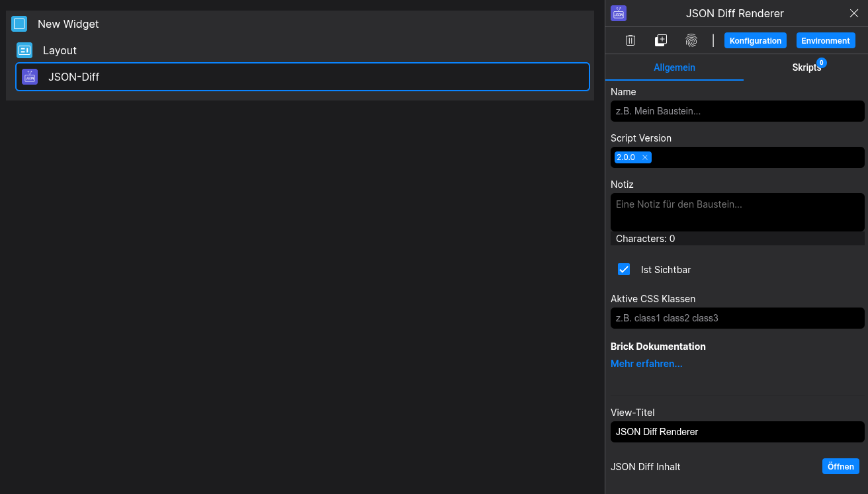The image size is (868, 494).
Task: Follow the Mehr erfahren link
Action: pyautogui.click(x=646, y=364)
